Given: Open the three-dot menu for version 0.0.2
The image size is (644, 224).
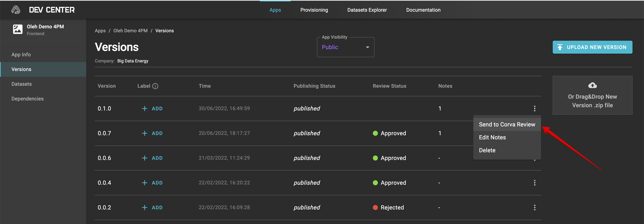Looking at the screenshot, I should [535, 208].
